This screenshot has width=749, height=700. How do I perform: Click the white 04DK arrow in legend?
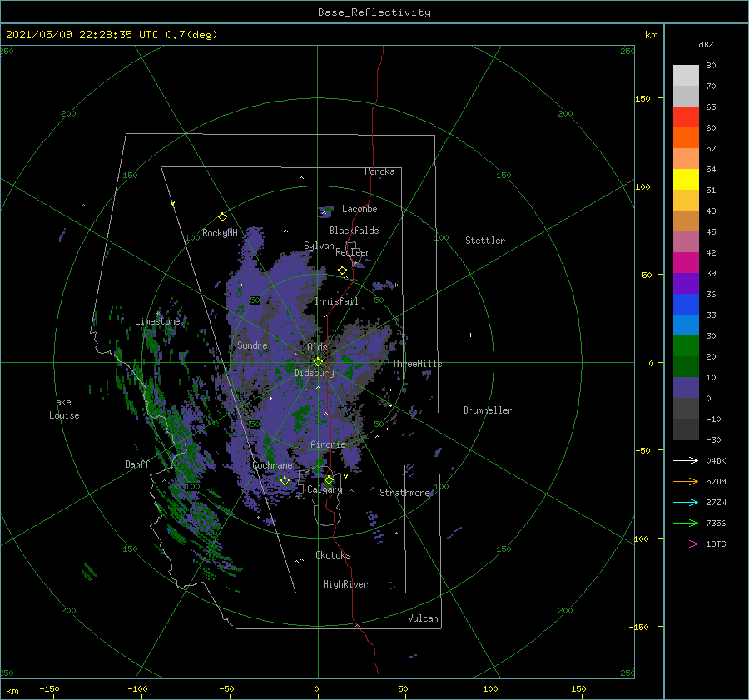click(x=686, y=460)
